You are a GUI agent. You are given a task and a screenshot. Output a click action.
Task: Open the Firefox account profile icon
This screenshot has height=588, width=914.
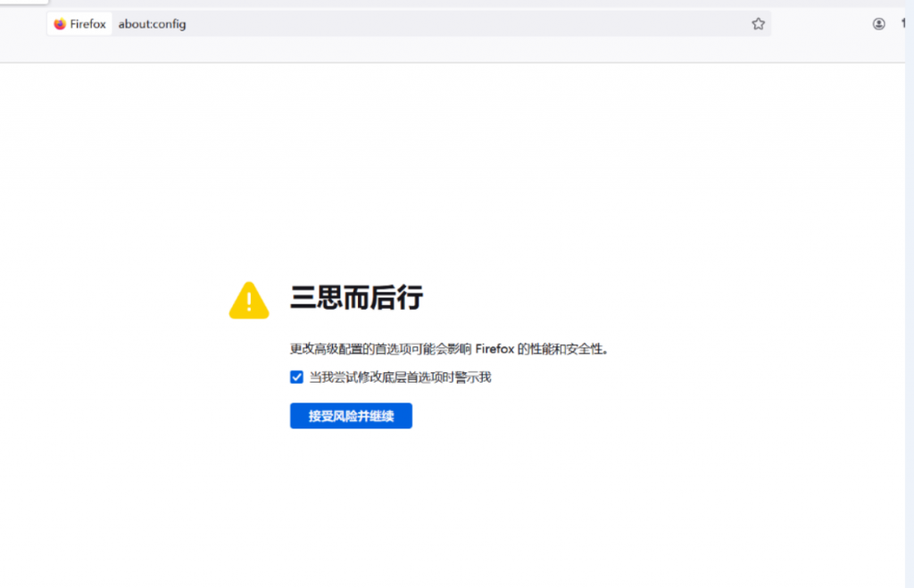click(x=879, y=24)
